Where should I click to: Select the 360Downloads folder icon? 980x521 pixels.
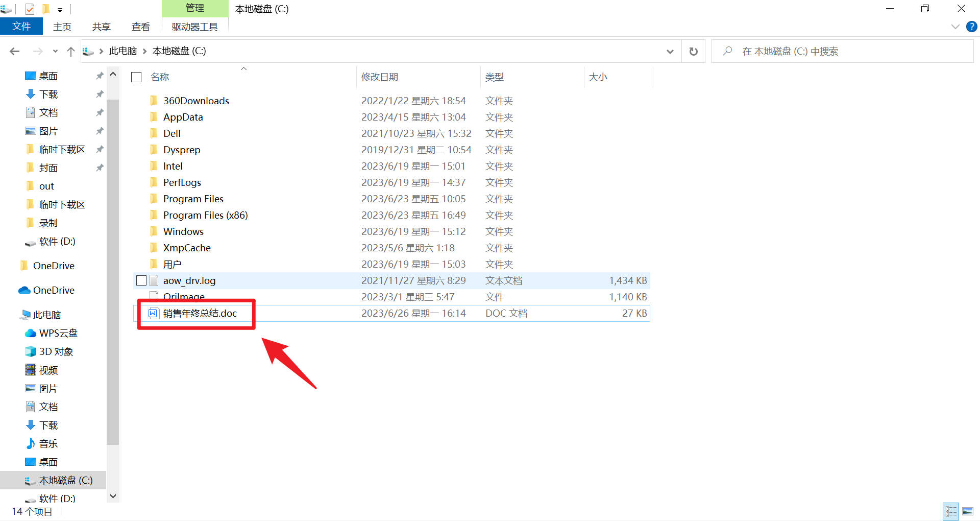point(154,100)
